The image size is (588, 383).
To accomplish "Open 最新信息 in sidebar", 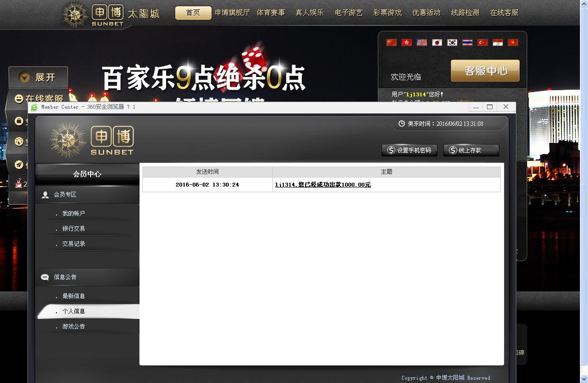I will tap(74, 296).
